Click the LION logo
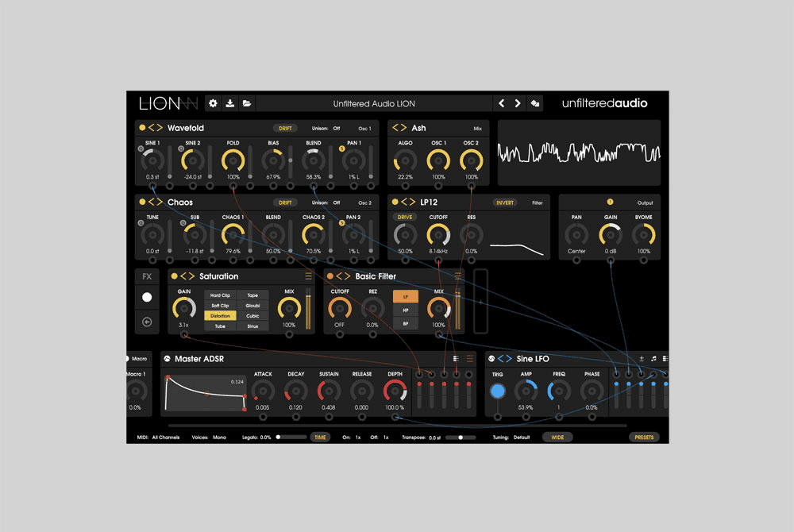This screenshot has height=532, width=794. [x=168, y=103]
